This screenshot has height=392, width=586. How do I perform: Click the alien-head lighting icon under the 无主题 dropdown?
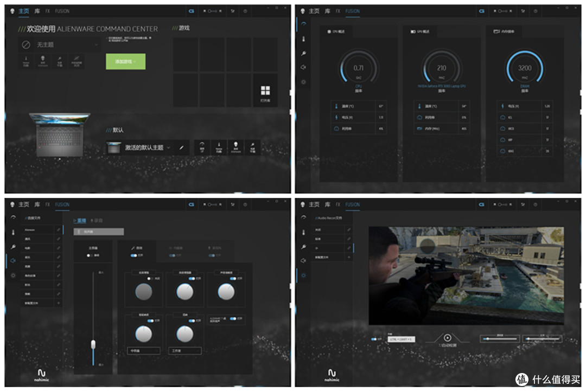(x=43, y=61)
